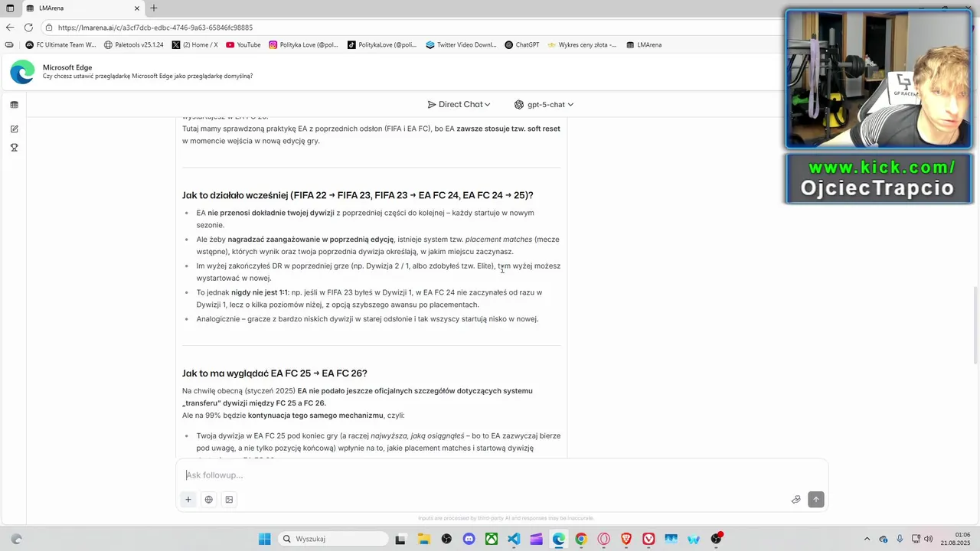The height and width of the screenshot is (551, 980).
Task: Open the Paletools v25.1.24 bookmark
Action: point(134,44)
